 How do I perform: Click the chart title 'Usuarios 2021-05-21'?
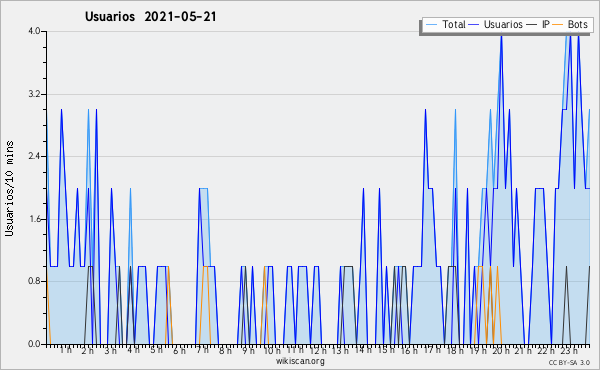(151, 17)
